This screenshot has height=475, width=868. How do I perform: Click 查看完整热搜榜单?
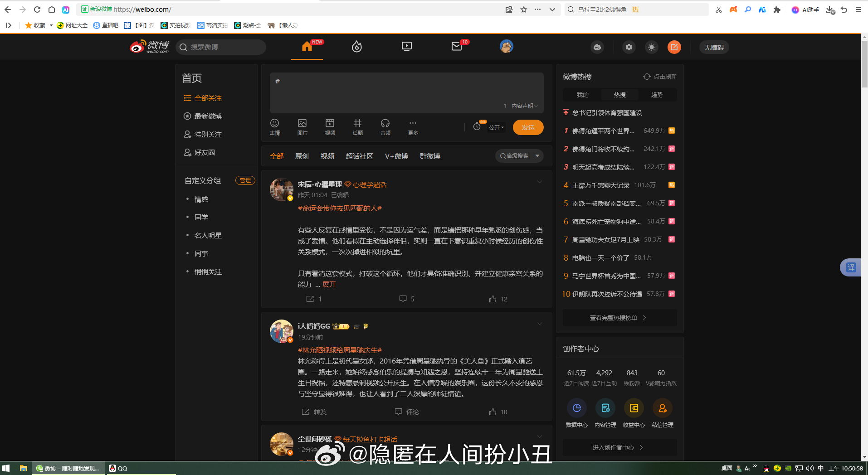619,318
